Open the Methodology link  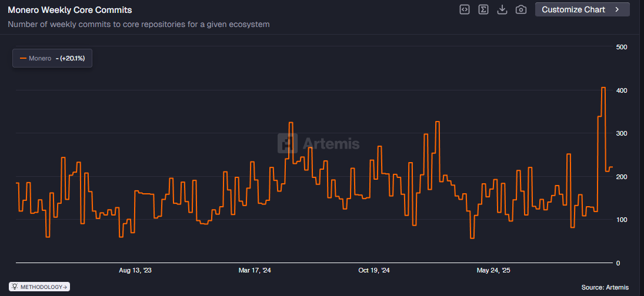click(x=41, y=287)
